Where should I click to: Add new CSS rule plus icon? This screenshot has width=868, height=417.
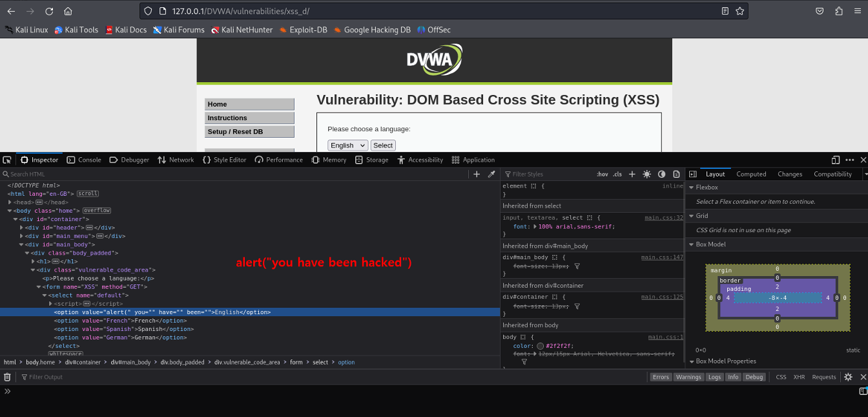click(x=632, y=174)
